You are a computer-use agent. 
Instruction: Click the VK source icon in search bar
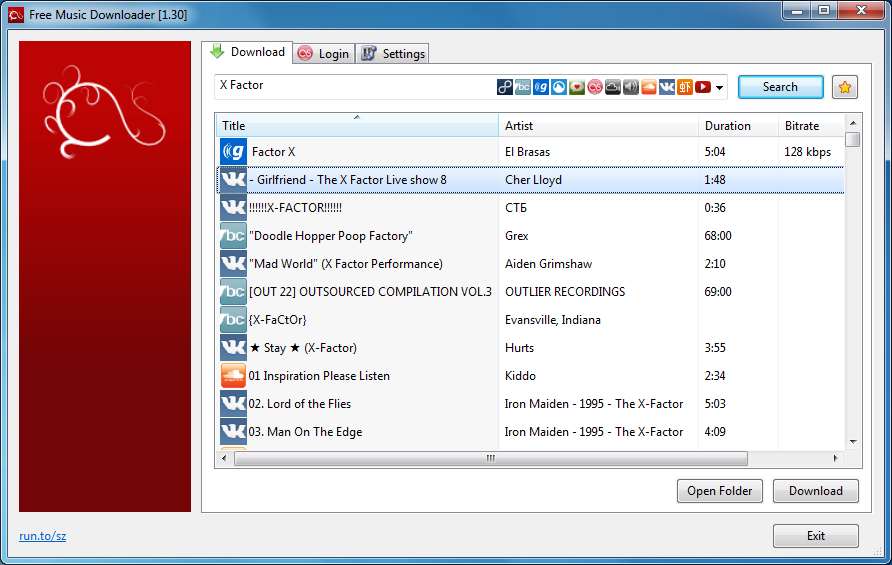pyautogui.click(x=667, y=87)
